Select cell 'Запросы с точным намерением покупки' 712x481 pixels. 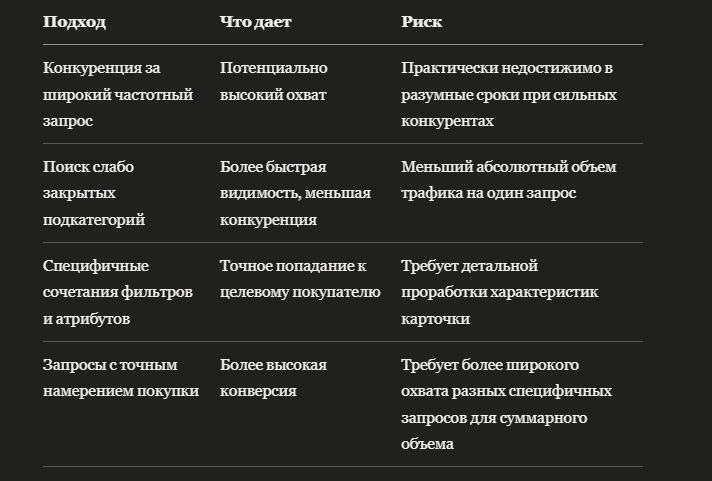pyautogui.click(x=121, y=378)
